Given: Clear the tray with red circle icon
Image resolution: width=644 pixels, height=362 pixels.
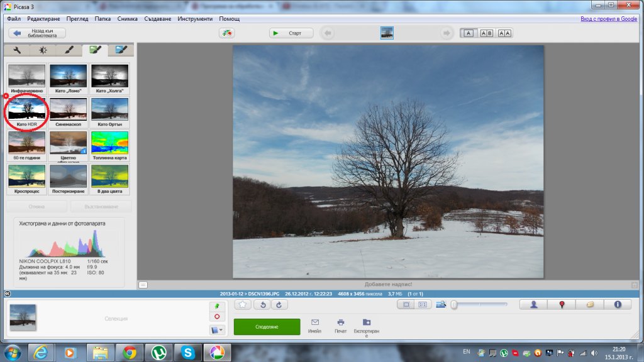Looking at the screenshot, I should [217, 317].
